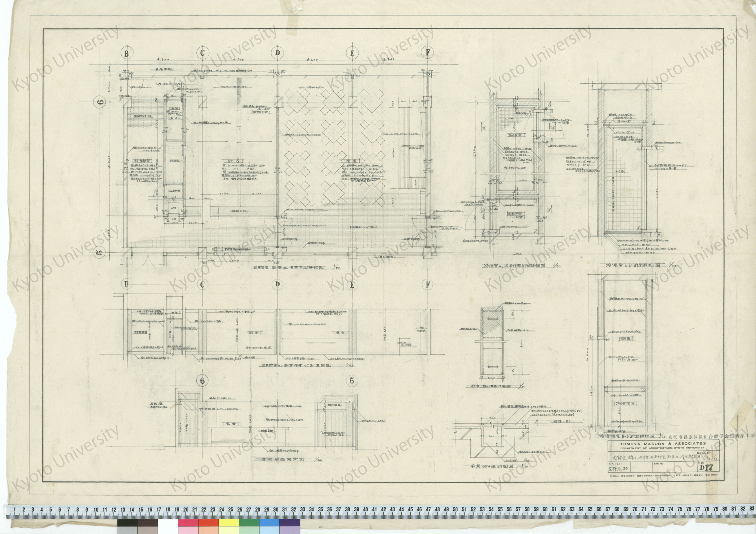Image resolution: width=756 pixels, height=534 pixels.
Task: Click grid circle D in middle elevation row
Action: 278,284
